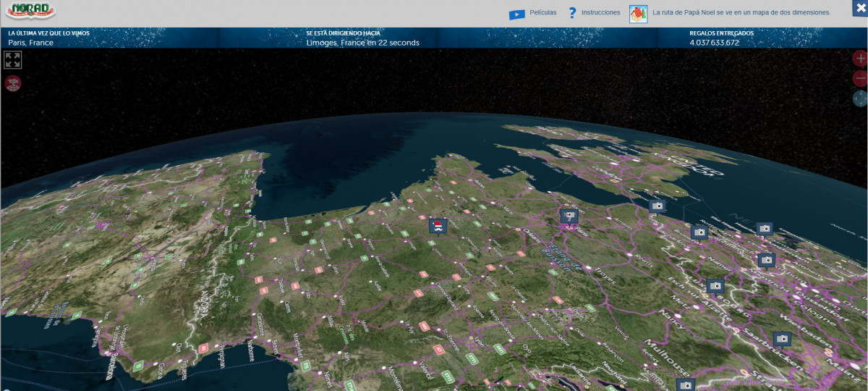
Task: Click the "LA ÚLTIMA VEZ QUE LO VIMOS" heading
Action: click(48, 33)
